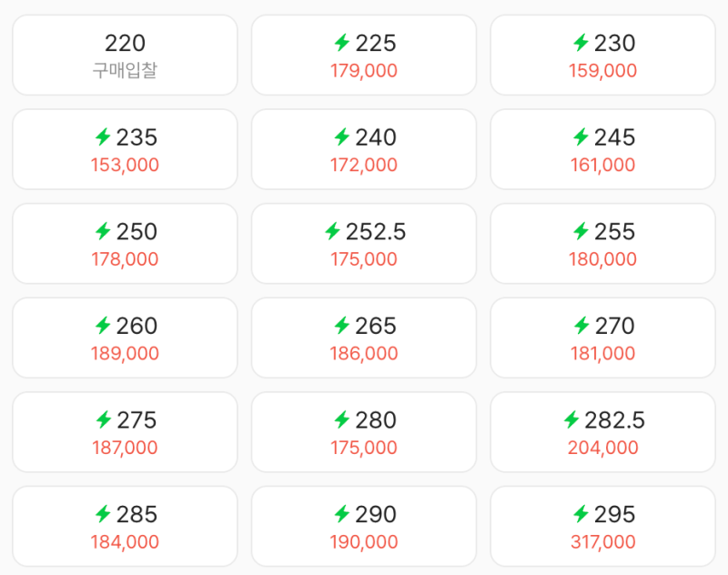The width and height of the screenshot is (728, 575).
Task: Pick size 250 priced 178,000
Action: click(125, 244)
